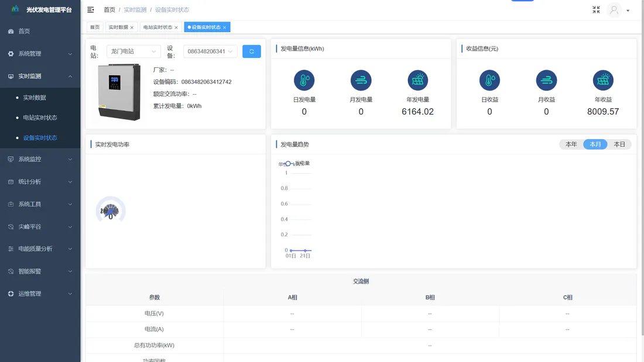Select 本月 trend range
The image size is (644, 362).
[595, 144]
